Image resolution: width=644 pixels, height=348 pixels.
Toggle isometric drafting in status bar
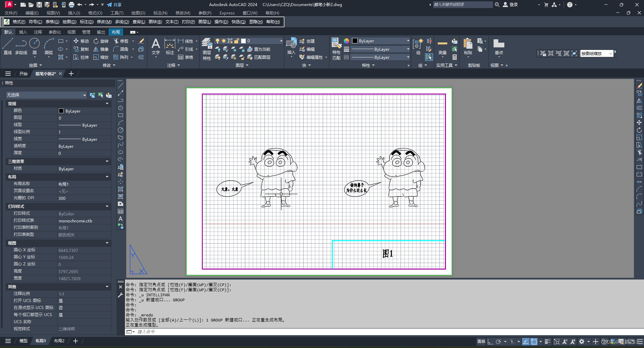coord(512,342)
